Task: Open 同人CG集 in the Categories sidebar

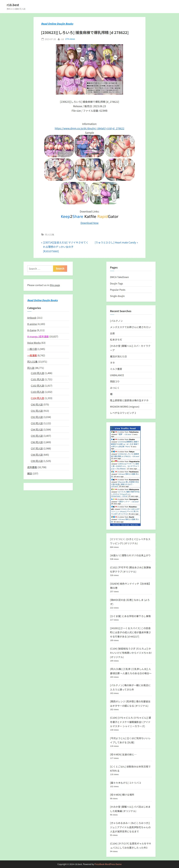Action: pyautogui.click(x=32, y=362)
